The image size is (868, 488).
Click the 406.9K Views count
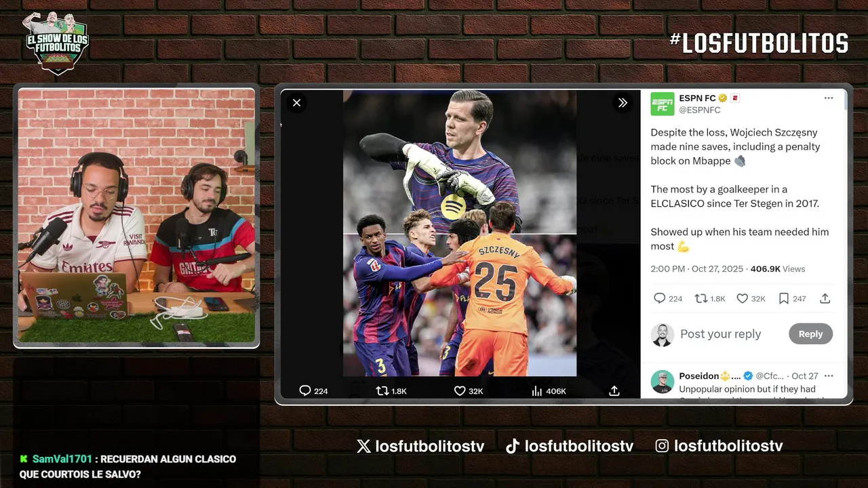(x=778, y=269)
